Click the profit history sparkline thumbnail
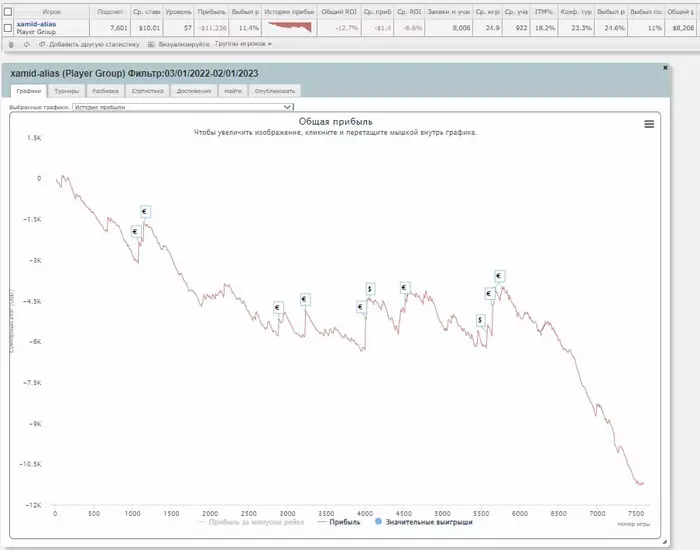Screen dimensions: 700x550 click(289, 28)
